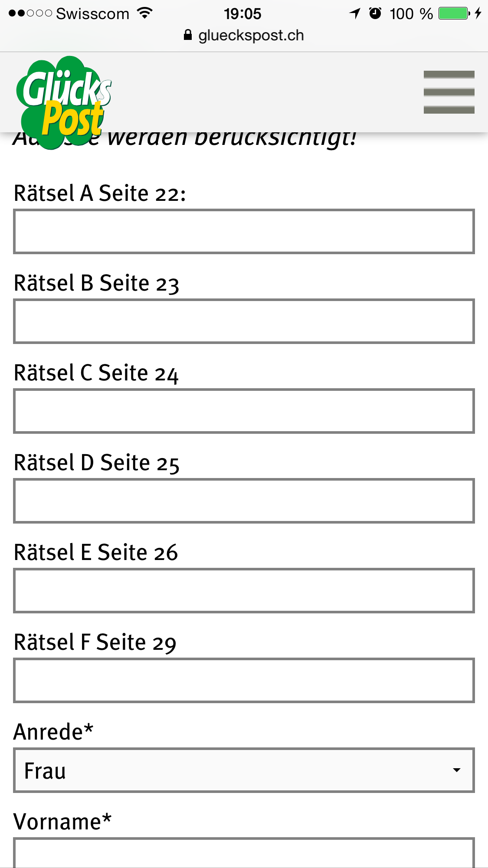Tap the battery icon in status bar

tap(454, 13)
